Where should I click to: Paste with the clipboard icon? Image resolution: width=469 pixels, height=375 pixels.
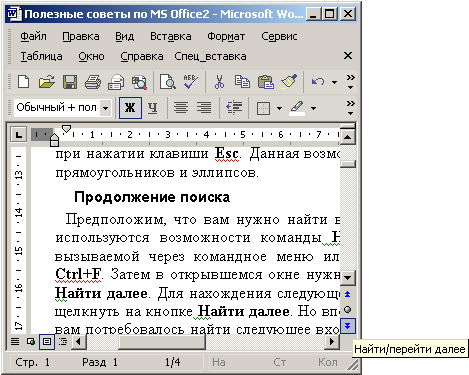click(x=266, y=82)
